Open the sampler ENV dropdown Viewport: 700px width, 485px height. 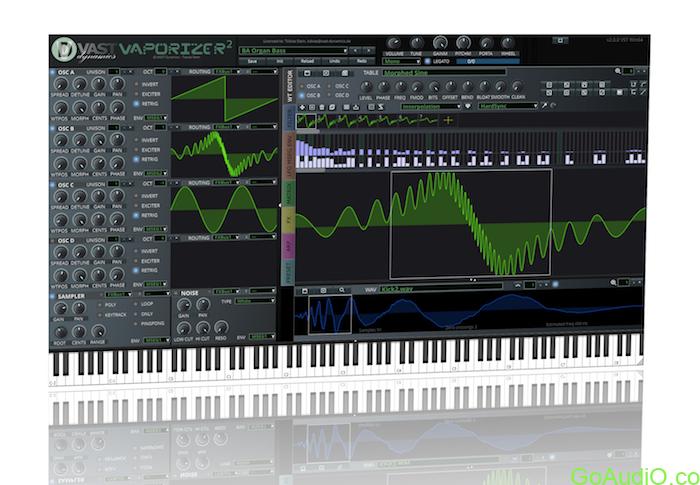coord(156,340)
